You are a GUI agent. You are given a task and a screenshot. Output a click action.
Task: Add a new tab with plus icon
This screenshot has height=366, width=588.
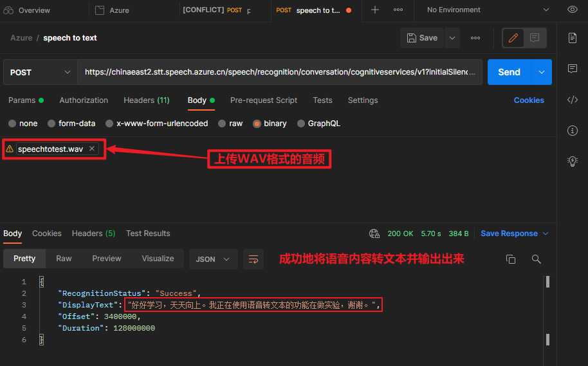[374, 10]
